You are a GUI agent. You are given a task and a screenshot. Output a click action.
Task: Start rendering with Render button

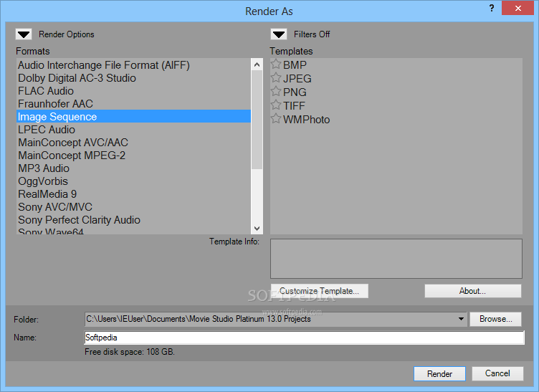(x=439, y=373)
